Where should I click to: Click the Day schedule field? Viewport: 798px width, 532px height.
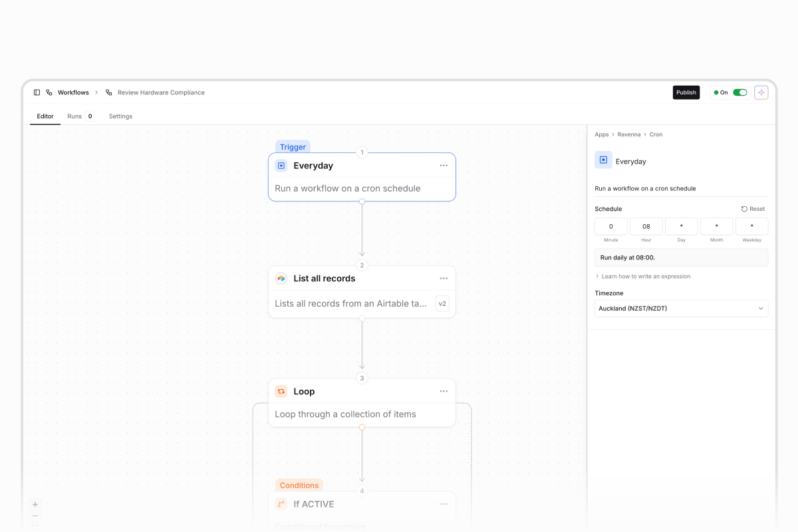(x=682, y=226)
